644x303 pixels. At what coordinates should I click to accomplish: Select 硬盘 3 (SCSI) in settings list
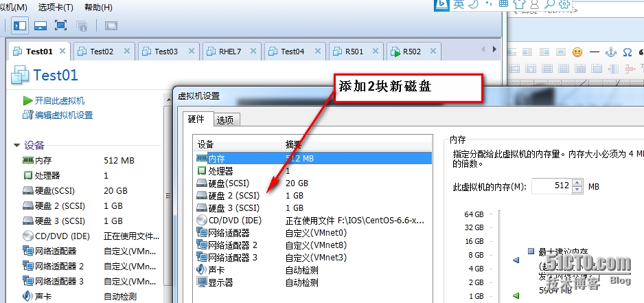[x=313, y=208]
